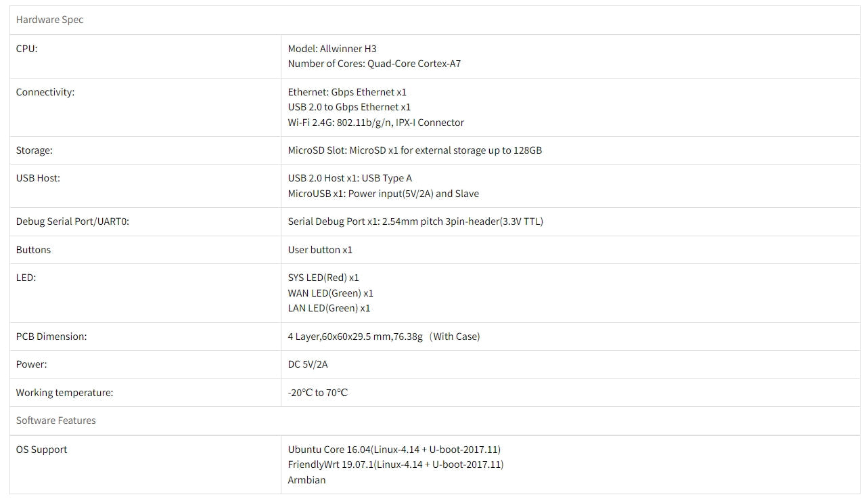Select the Model: Allwinner H3 text
868x499 pixels.
(332, 49)
